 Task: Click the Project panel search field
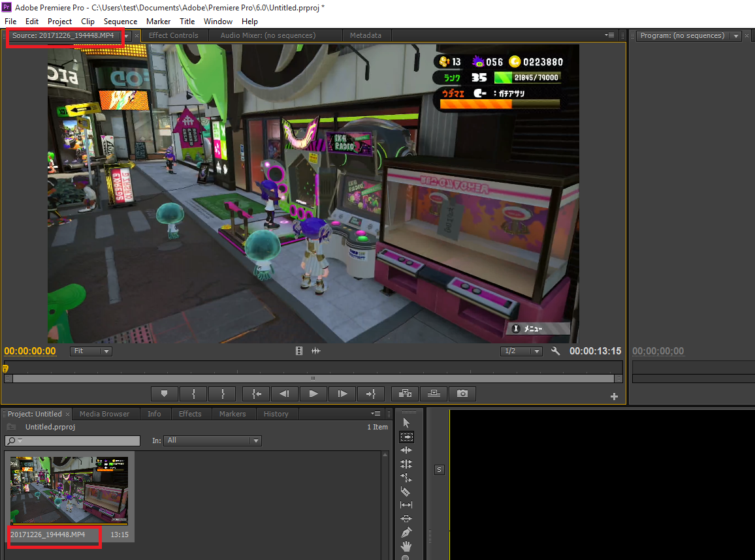72,440
